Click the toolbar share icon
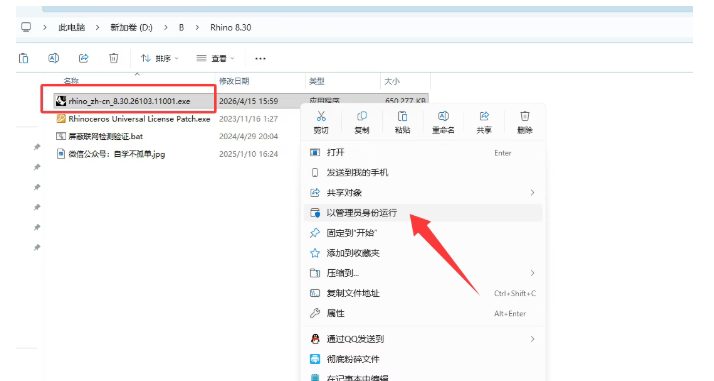This screenshot has width=714, height=381. [x=83, y=58]
